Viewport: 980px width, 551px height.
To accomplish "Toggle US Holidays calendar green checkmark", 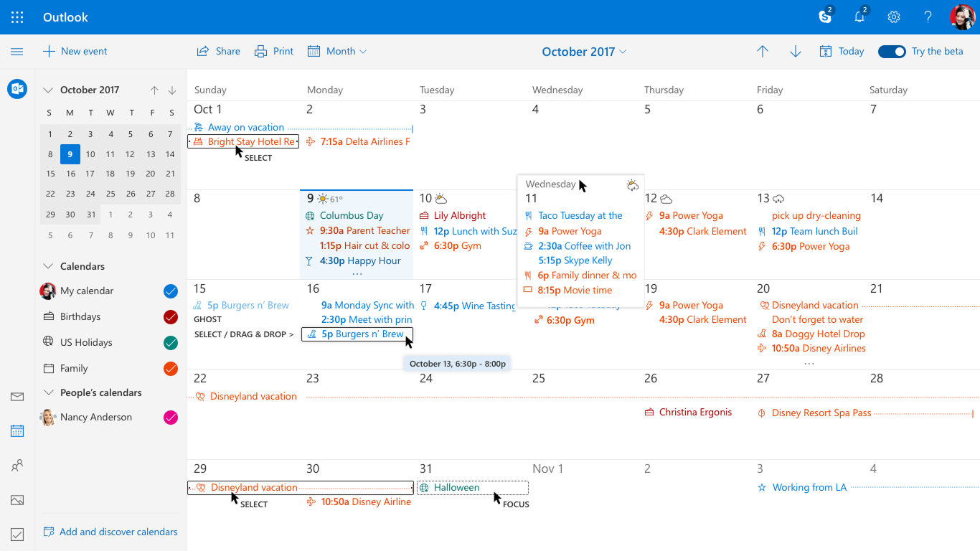I will (171, 342).
